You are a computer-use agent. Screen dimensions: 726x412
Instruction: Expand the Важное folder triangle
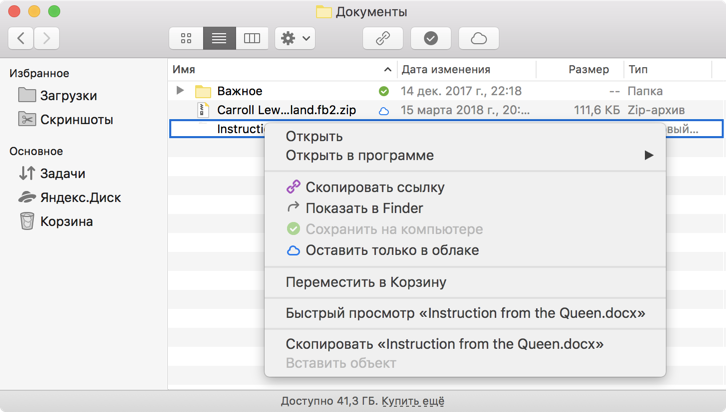[x=180, y=90]
